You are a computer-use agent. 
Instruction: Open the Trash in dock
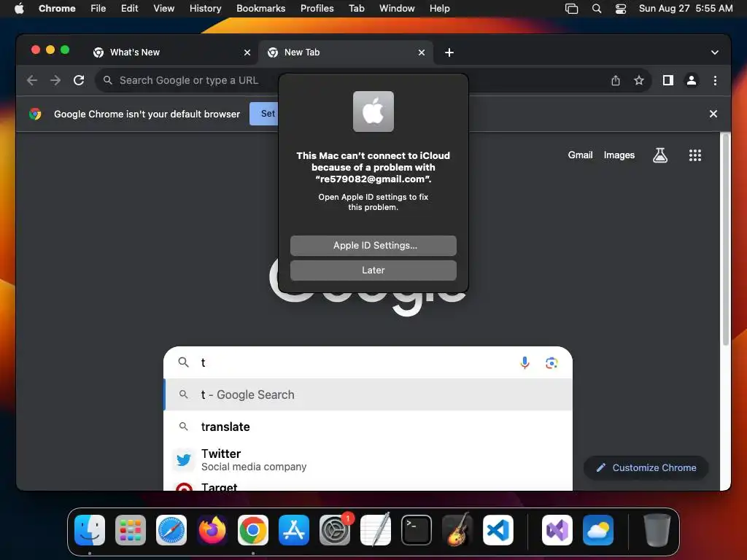click(657, 530)
